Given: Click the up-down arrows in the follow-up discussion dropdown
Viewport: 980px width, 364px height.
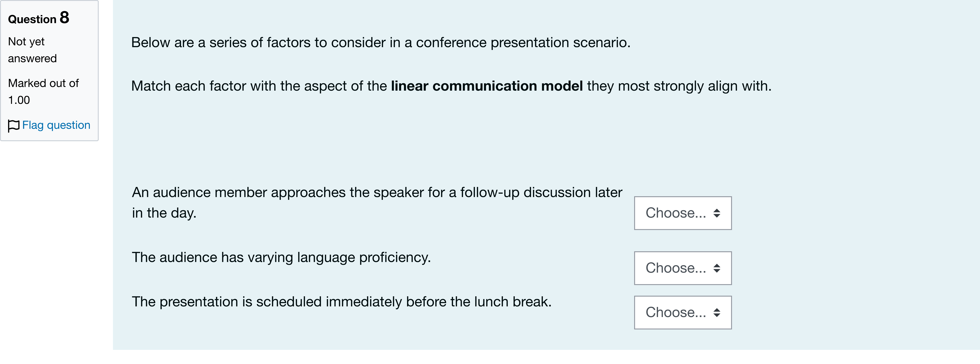Looking at the screenshot, I should (x=717, y=213).
